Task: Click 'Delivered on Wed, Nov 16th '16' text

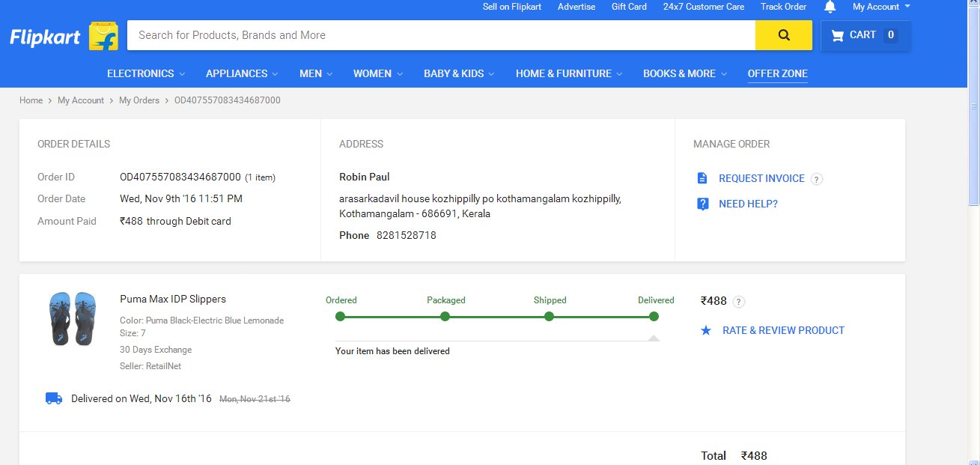Action: pyautogui.click(x=141, y=398)
